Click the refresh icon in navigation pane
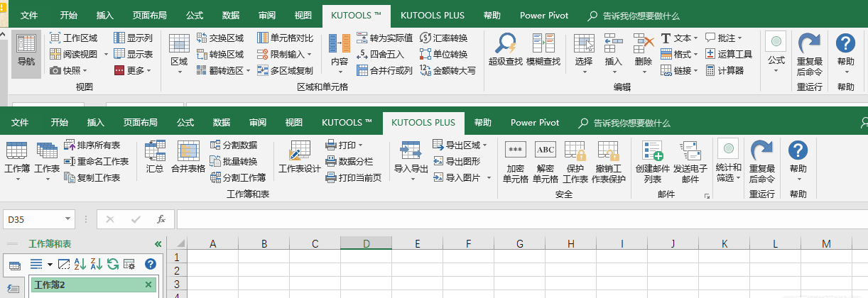 click(x=113, y=264)
